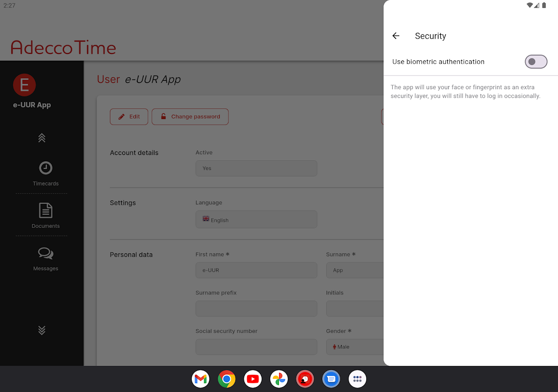Click the Social security number field

pyautogui.click(x=256, y=347)
